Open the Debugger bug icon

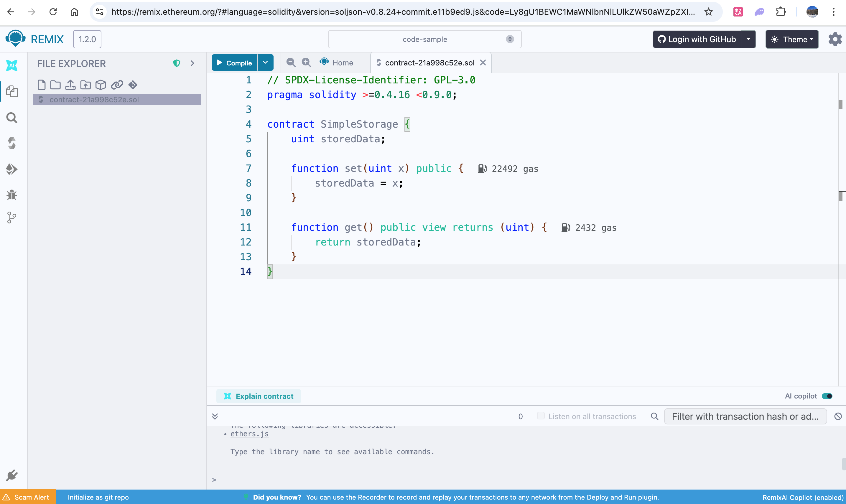[x=12, y=195]
